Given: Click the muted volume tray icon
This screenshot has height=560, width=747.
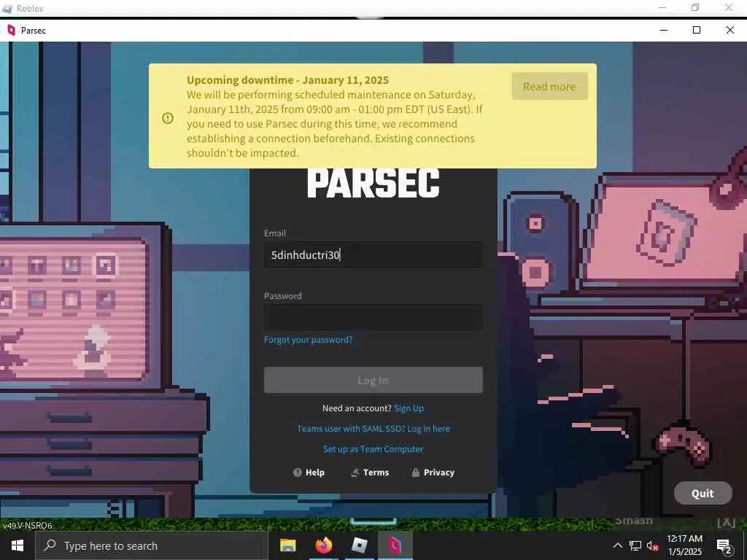Looking at the screenshot, I should point(652,545).
